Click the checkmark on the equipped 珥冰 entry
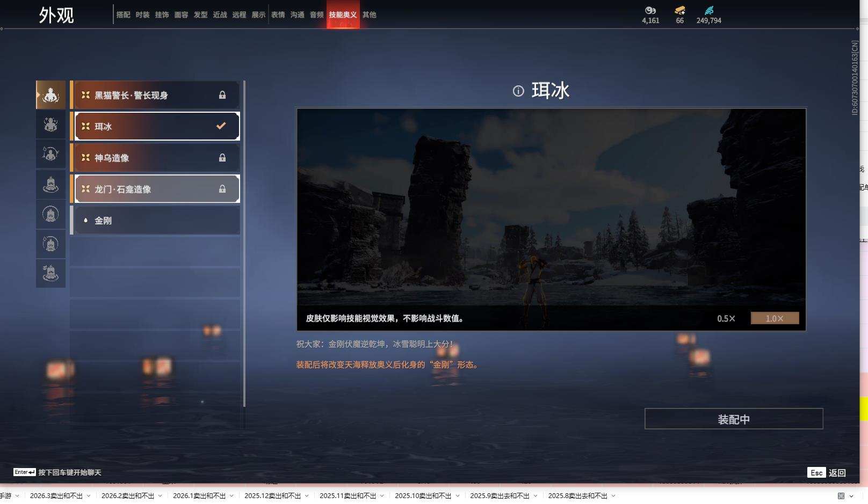Screen dimensions: 868x504 [x=220, y=126]
